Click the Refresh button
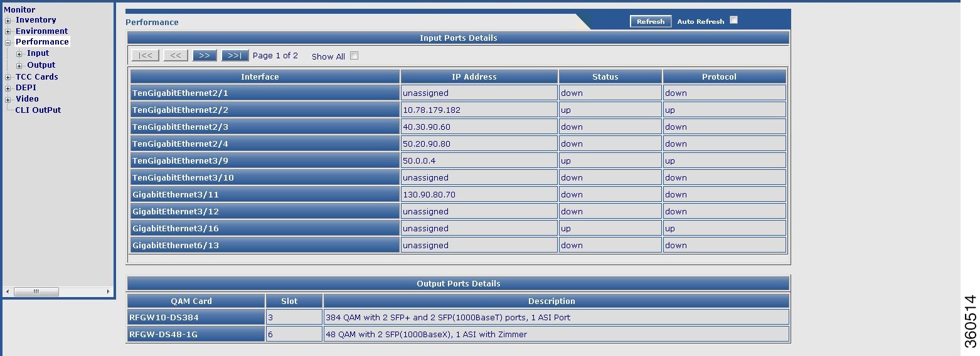Screen dimensions: 980x356 click(651, 21)
